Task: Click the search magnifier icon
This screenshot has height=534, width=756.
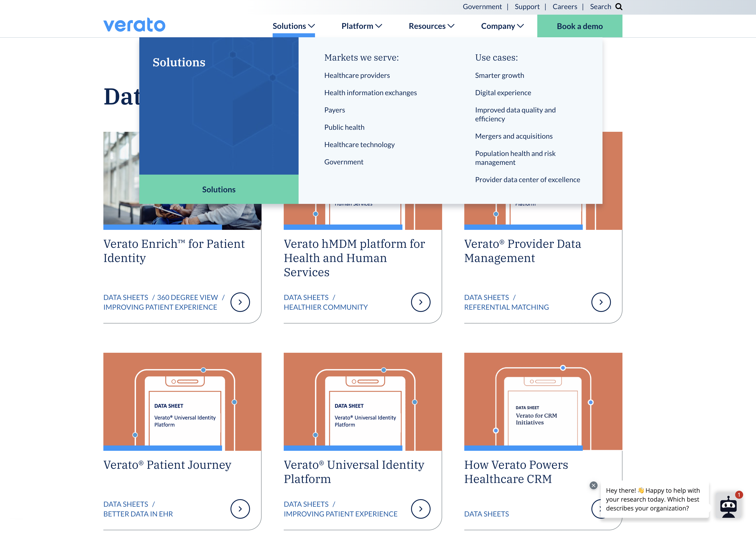Action: coord(619,7)
